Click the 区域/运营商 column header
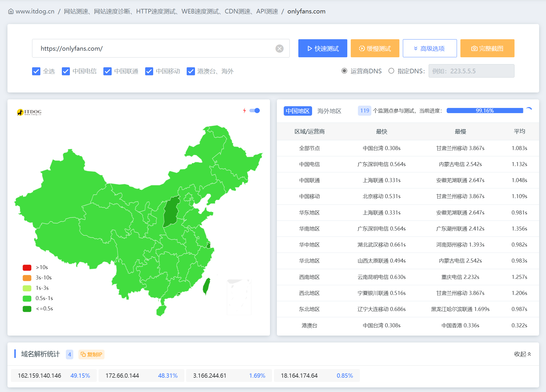Viewport: 546px width, 392px height. point(310,131)
